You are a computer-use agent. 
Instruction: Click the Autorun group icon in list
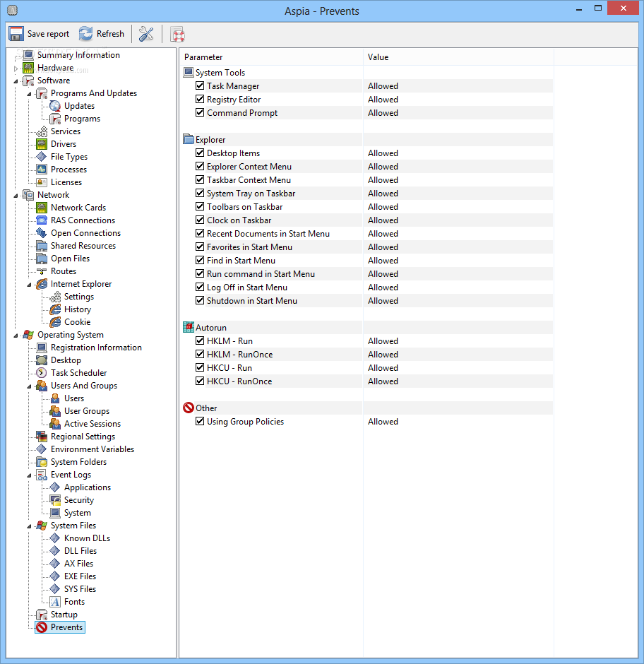189,327
